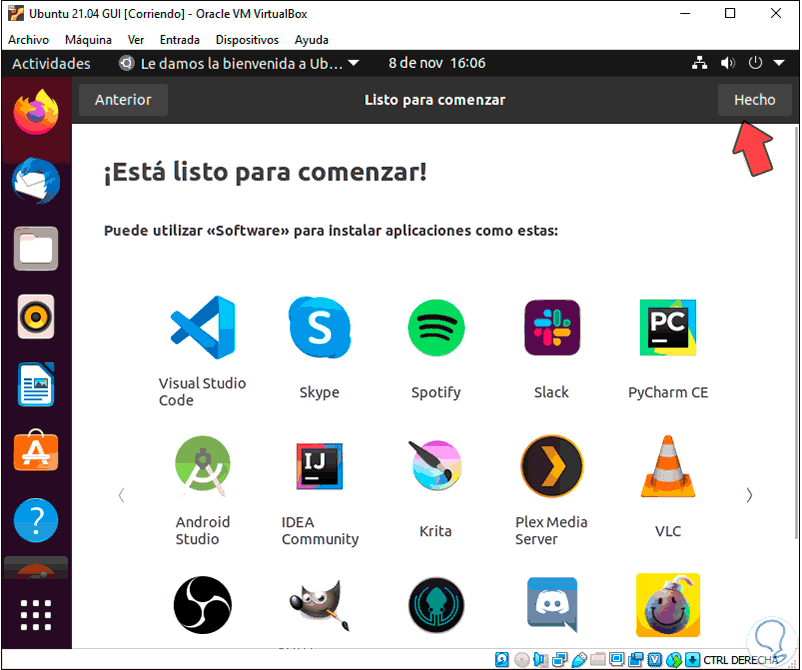Show previous apps with left chevron
Viewport: 802px width, 670px height.
(x=121, y=495)
